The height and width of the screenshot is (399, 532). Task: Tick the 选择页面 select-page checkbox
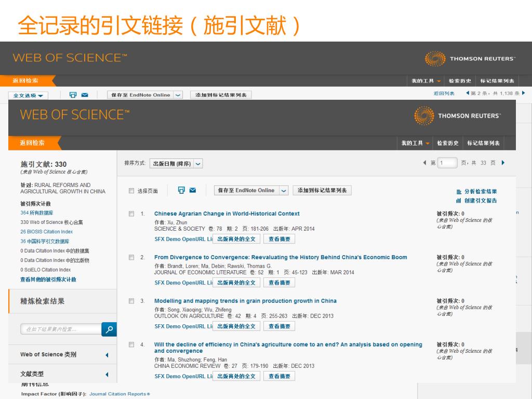(131, 191)
